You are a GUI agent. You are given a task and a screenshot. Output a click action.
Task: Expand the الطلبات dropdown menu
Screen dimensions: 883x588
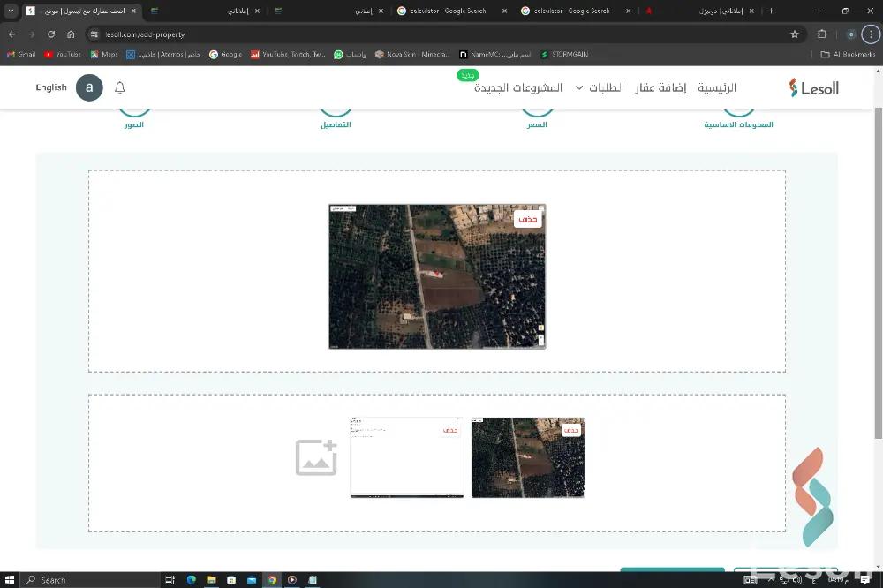point(600,87)
